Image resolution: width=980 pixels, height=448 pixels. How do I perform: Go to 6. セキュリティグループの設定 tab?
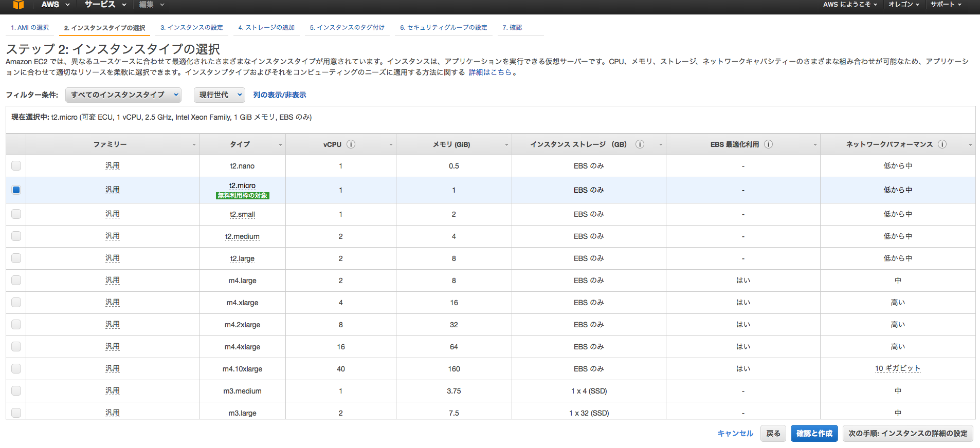444,28
